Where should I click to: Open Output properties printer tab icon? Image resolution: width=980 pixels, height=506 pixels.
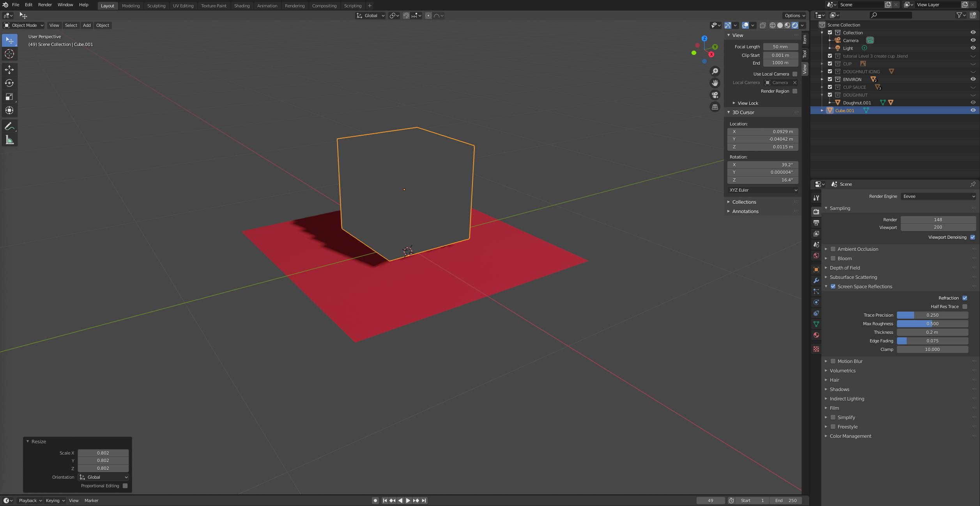point(816,223)
